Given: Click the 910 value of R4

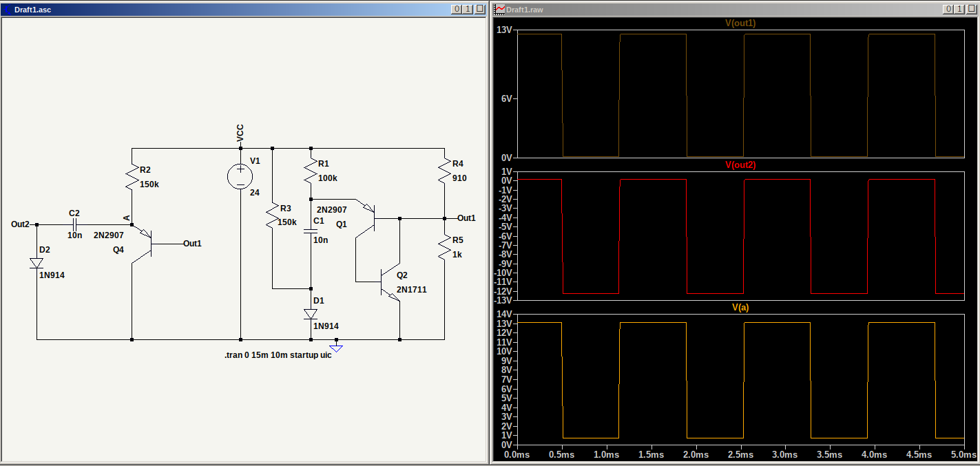Looking at the screenshot, I should click(459, 178).
